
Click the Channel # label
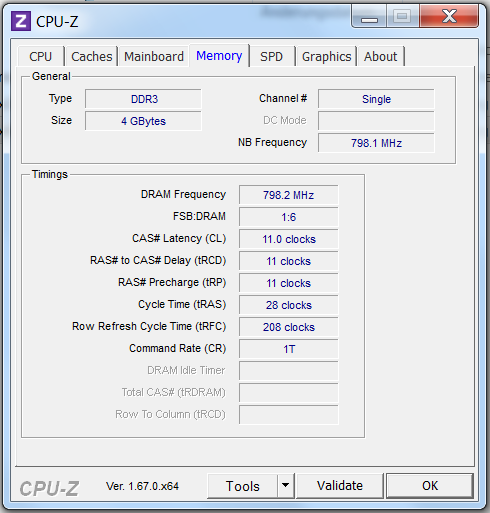pos(283,98)
